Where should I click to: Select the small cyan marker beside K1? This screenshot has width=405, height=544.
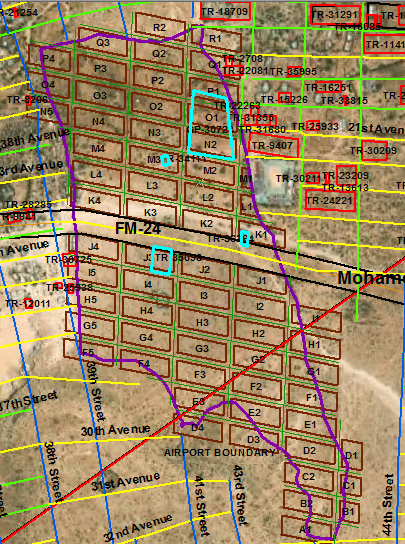point(245,239)
